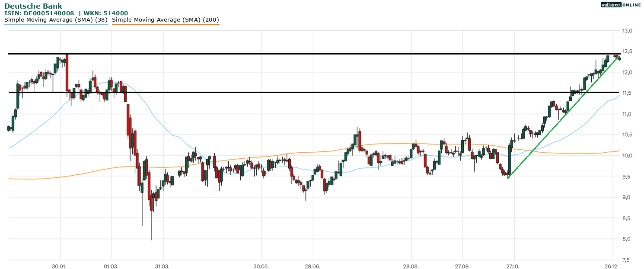Select the 01.03. date on the time axis
The height and width of the screenshot is (269, 644).
[111, 266]
